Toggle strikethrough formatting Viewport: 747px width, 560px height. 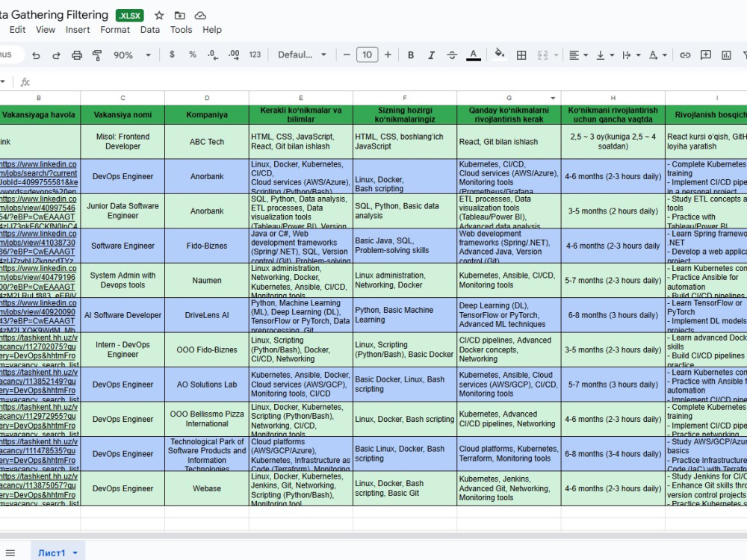pyautogui.click(x=452, y=55)
